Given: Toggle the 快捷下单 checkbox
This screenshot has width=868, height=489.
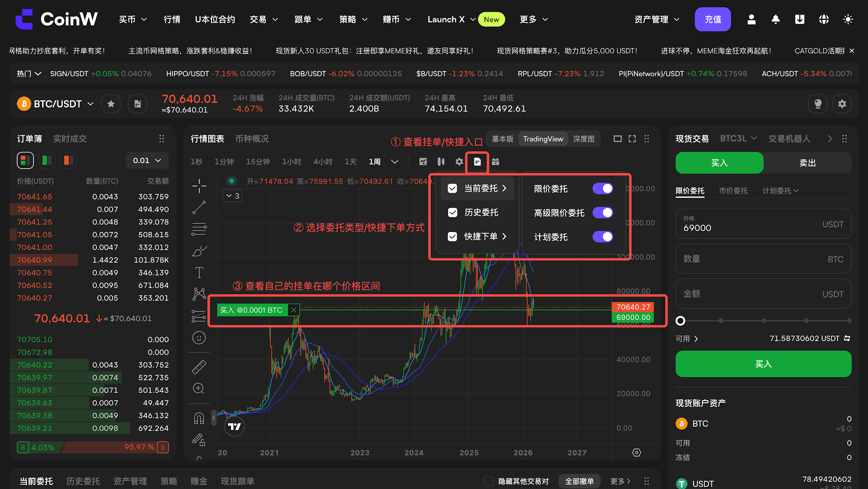Looking at the screenshot, I should point(453,236).
